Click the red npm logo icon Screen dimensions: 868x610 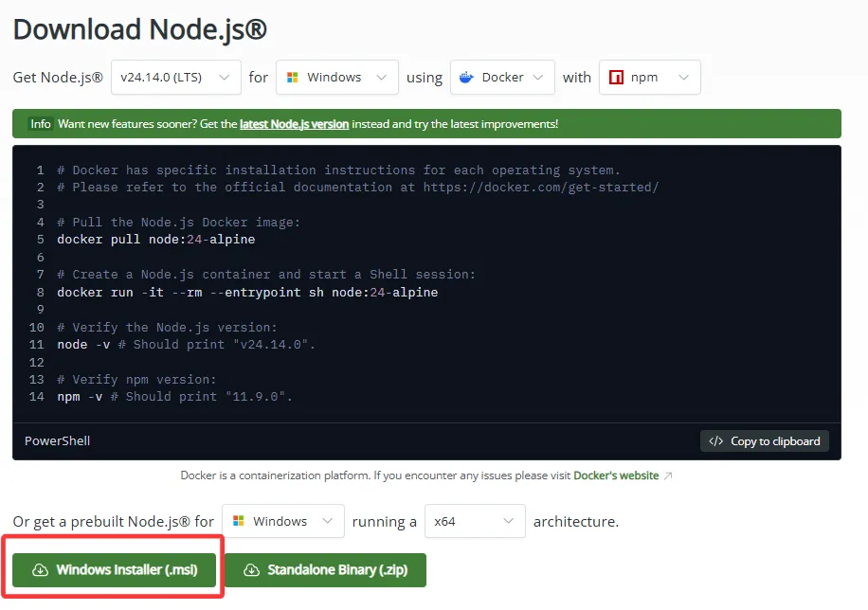click(616, 78)
